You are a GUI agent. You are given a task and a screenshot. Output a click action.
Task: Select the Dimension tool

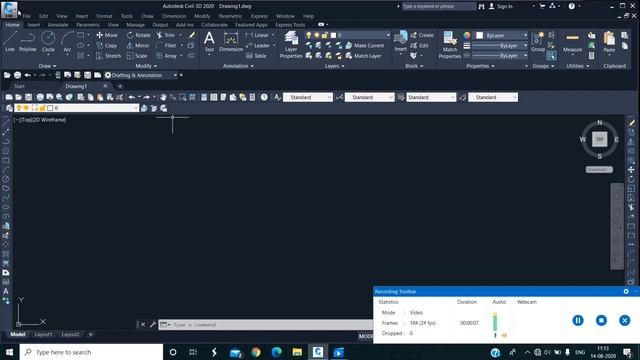(x=231, y=42)
